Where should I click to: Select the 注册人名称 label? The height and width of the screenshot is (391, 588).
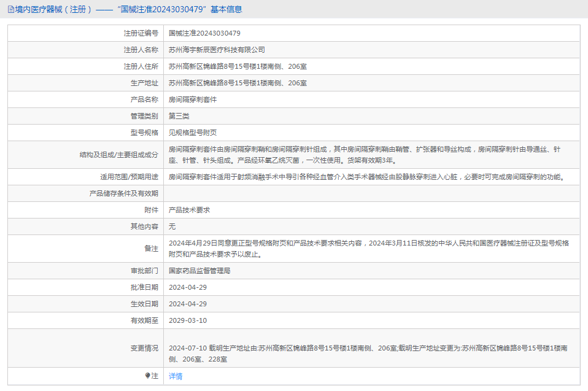(x=141, y=50)
